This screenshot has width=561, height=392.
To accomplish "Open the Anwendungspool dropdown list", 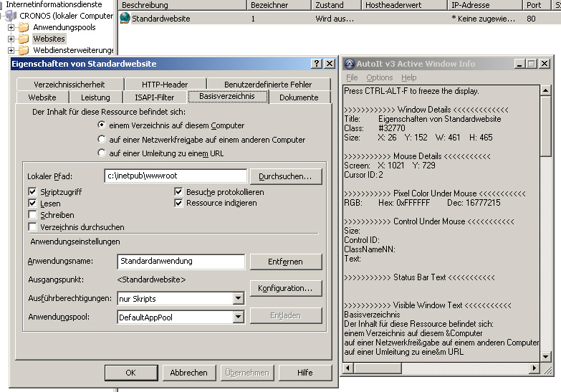I will [x=238, y=317].
